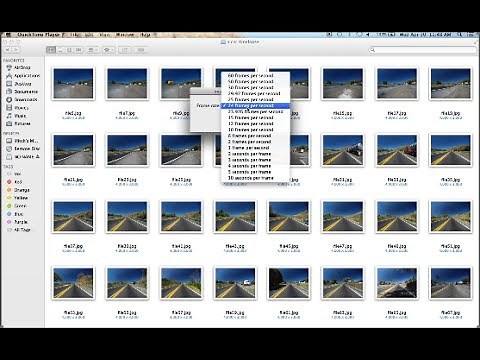
Task: Choose 30 frames per second
Action: pyautogui.click(x=256, y=88)
